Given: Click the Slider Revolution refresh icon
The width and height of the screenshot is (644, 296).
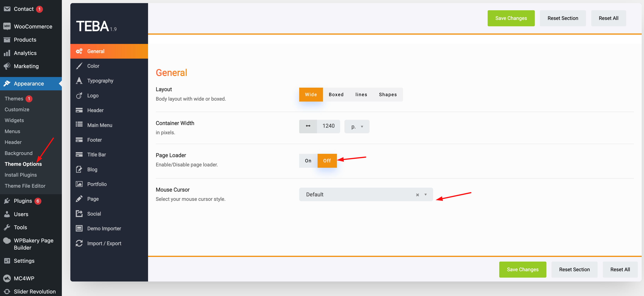Looking at the screenshot, I should (x=7, y=292).
